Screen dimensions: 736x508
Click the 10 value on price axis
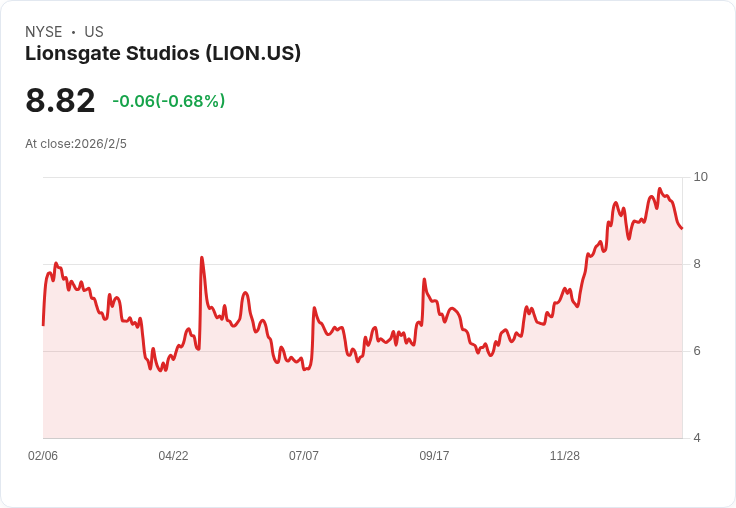(x=700, y=177)
